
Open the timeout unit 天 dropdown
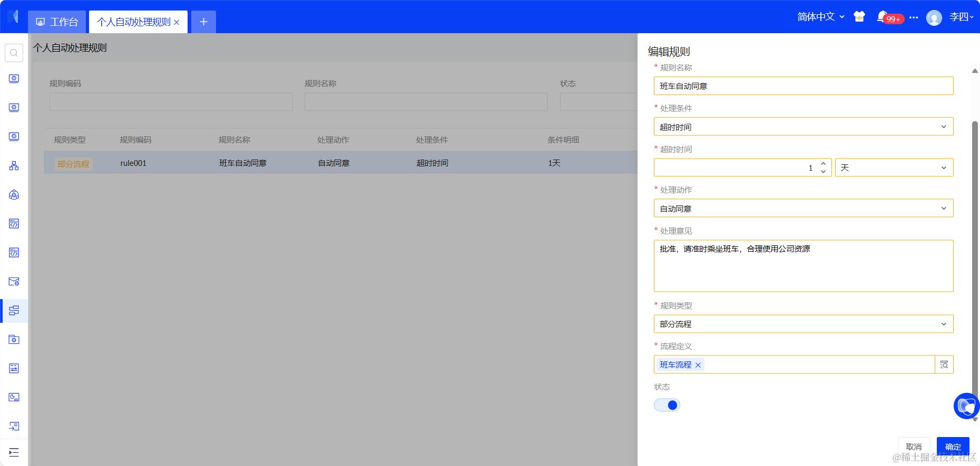pyautogui.click(x=894, y=167)
